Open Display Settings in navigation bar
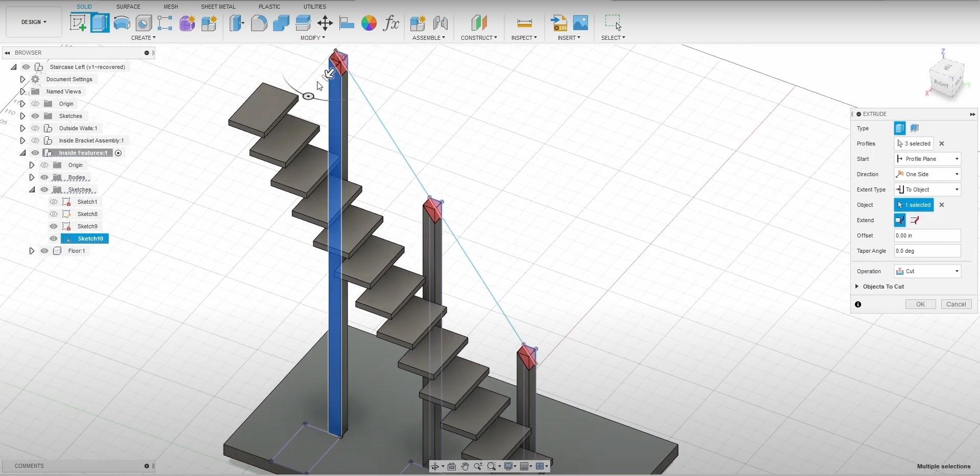Viewport: 980px width, 476px height. point(508,466)
